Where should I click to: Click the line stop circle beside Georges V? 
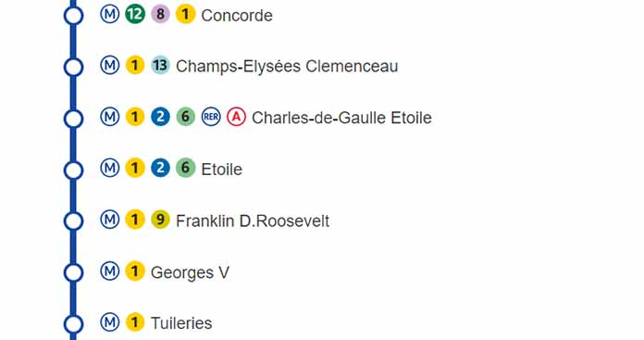[73, 272]
